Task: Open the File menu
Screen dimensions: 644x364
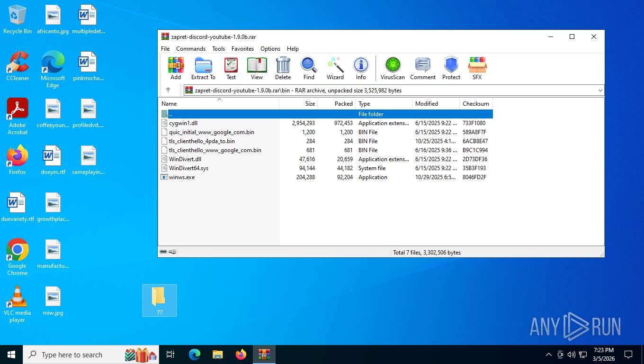Action: click(x=165, y=49)
